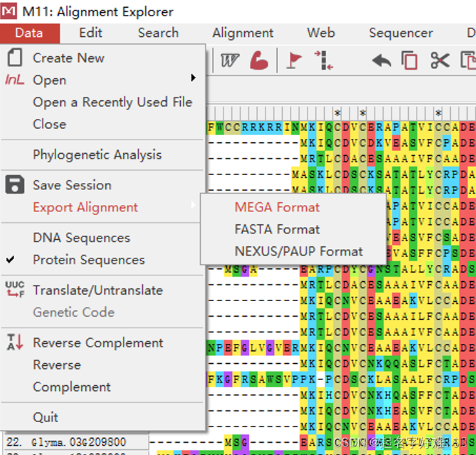Click the red flag marker icon

pos(293,60)
